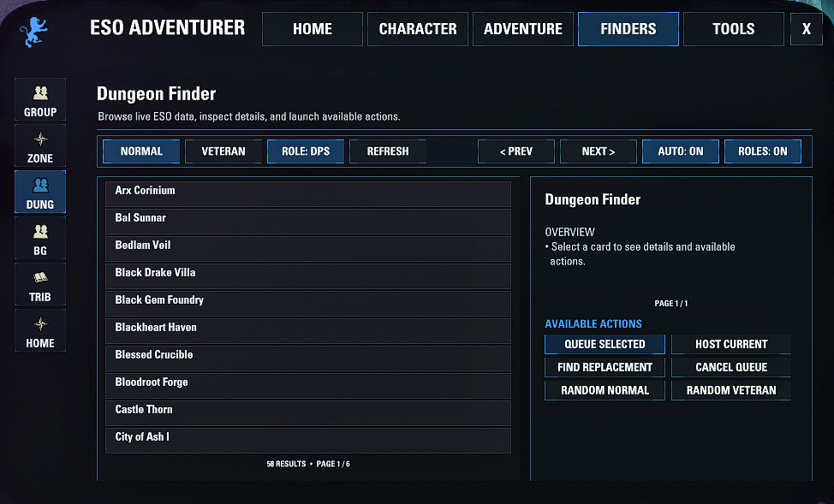The height and width of the screenshot is (504, 834).
Task: Switch to the TOOLS tab
Action: (734, 29)
